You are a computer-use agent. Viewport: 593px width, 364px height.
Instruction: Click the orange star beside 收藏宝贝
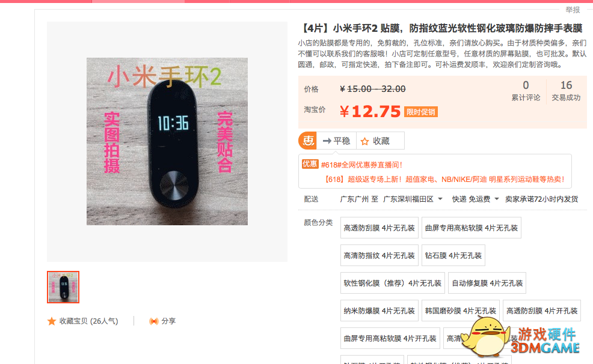pyautogui.click(x=52, y=321)
